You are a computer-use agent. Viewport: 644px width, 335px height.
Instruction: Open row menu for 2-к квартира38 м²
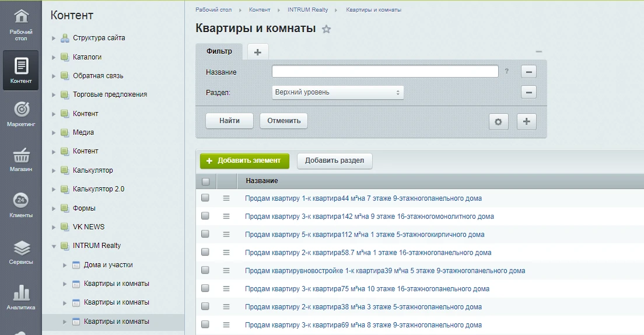point(226,306)
